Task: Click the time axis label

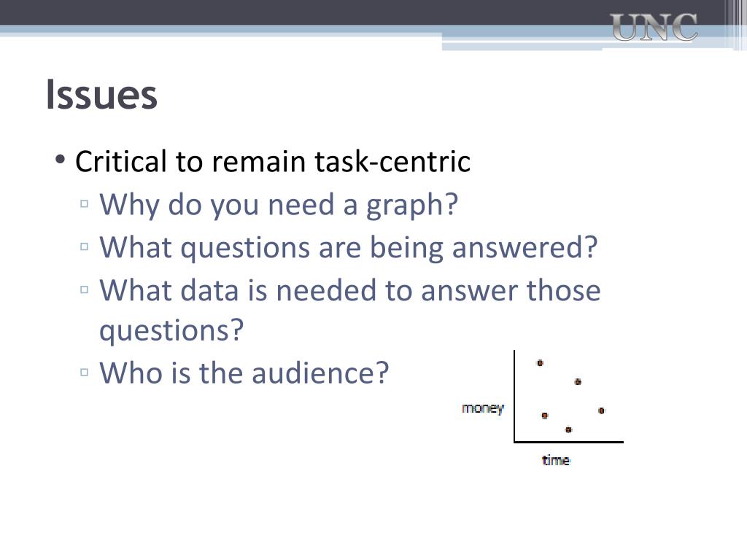Action: tap(556, 460)
